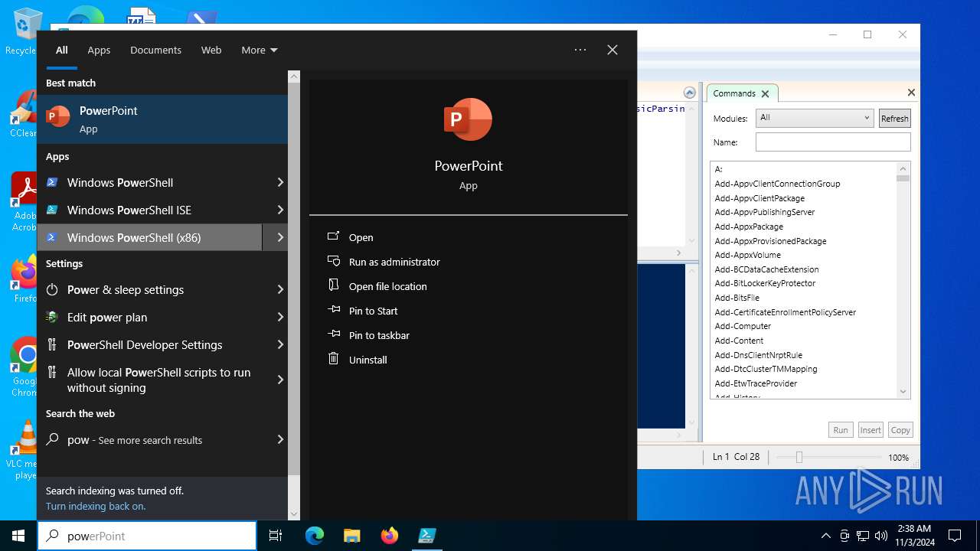Choose Run as administrator option
This screenshot has height=551, width=980.
click(394, 262)
